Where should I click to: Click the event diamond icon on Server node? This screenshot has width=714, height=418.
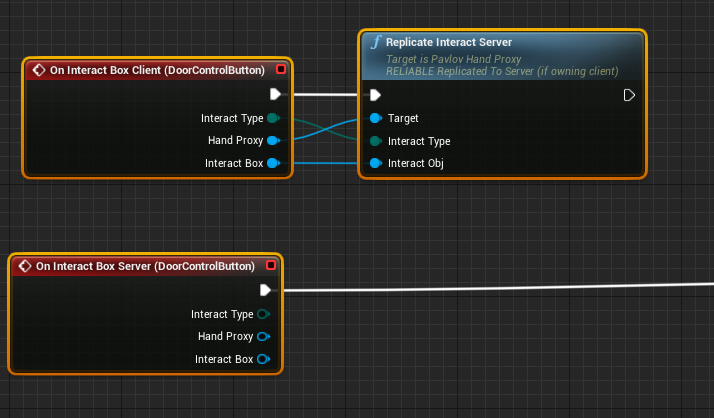[x=25, y=266]
